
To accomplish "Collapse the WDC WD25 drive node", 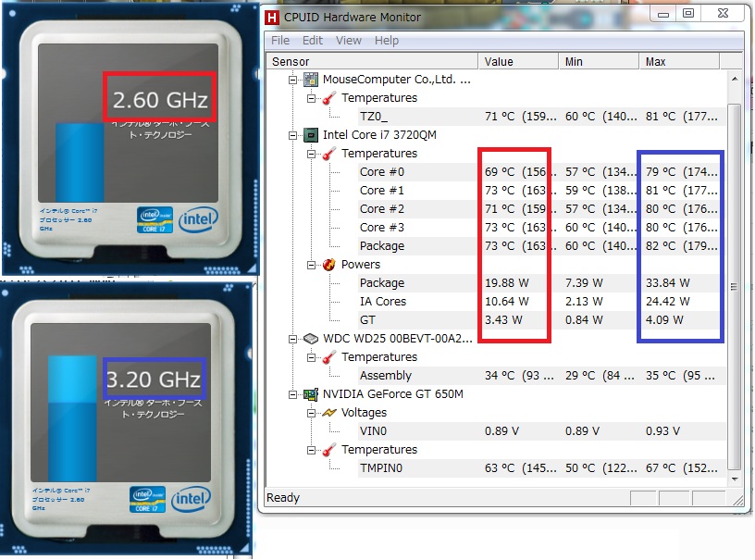I will [x=292, y=339].
